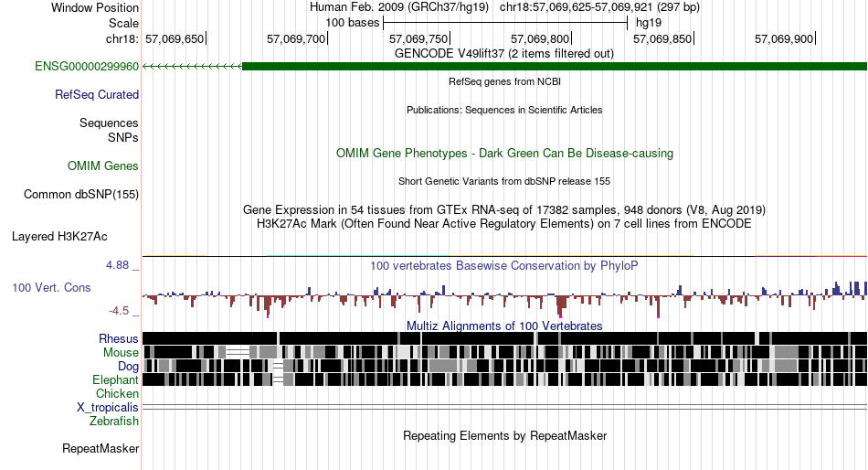
Task: Select the Chicken alignment row label
Action: tap(117, 393)
